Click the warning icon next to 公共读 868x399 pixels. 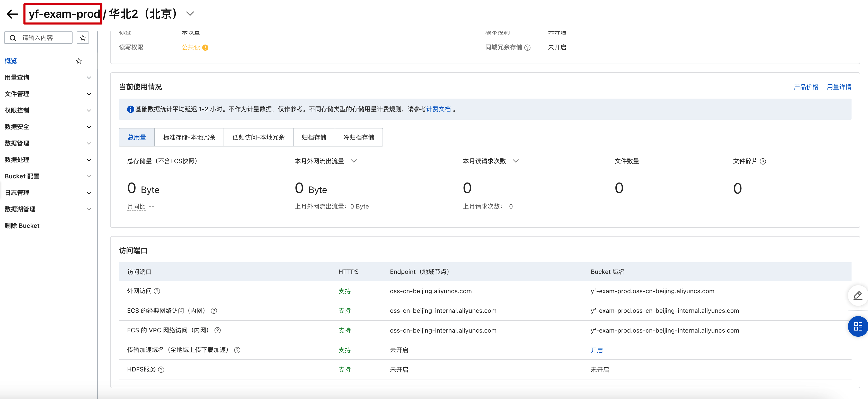point(205,48)
